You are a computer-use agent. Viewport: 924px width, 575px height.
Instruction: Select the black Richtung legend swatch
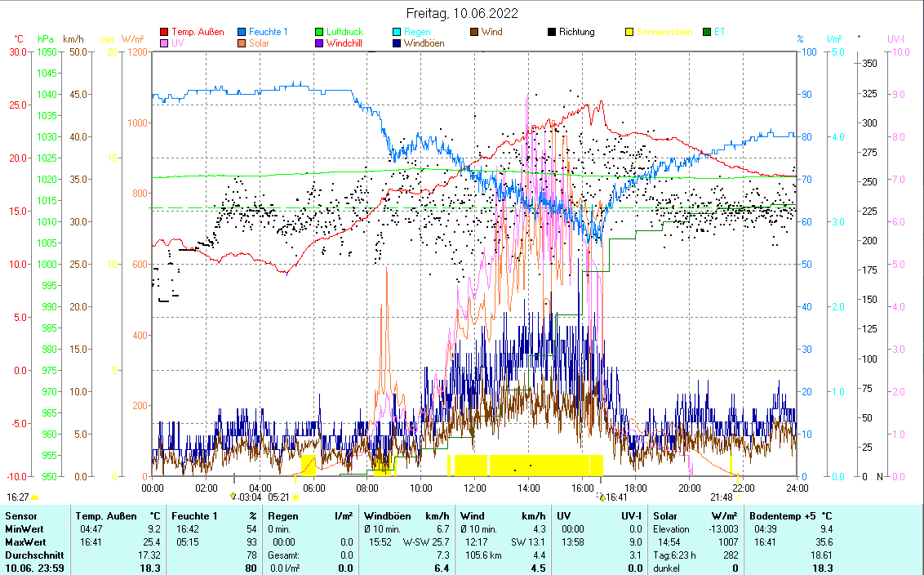pos(552,32)
